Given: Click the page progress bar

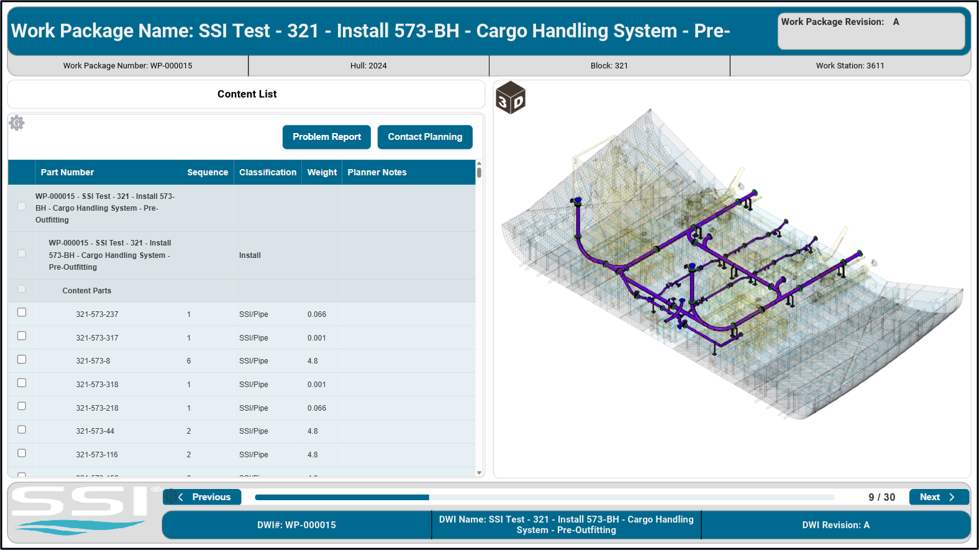Looking at the screenshot, I should [x=544, y=497].
